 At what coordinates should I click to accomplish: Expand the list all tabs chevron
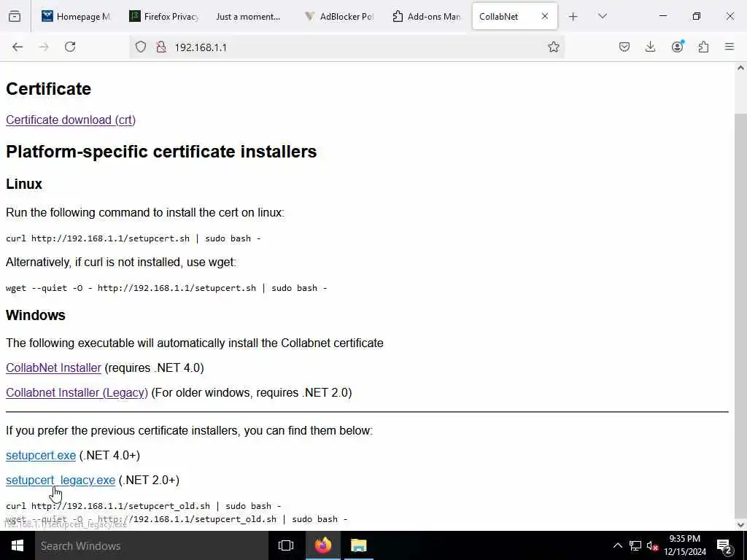[x=602, y=17]
